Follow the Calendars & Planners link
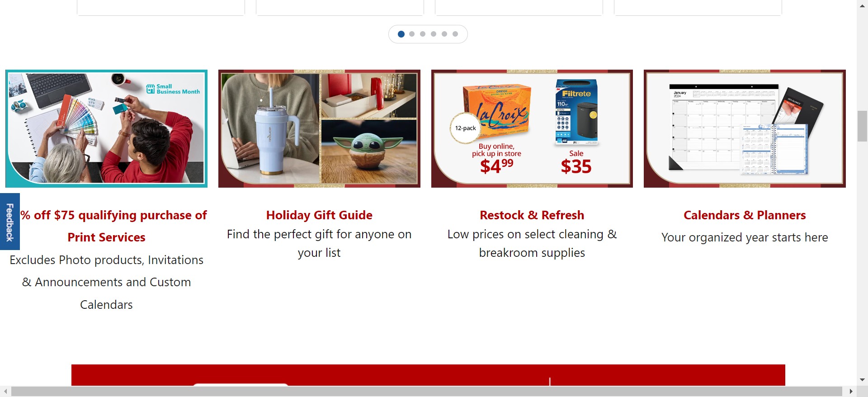 pos(745,215)
